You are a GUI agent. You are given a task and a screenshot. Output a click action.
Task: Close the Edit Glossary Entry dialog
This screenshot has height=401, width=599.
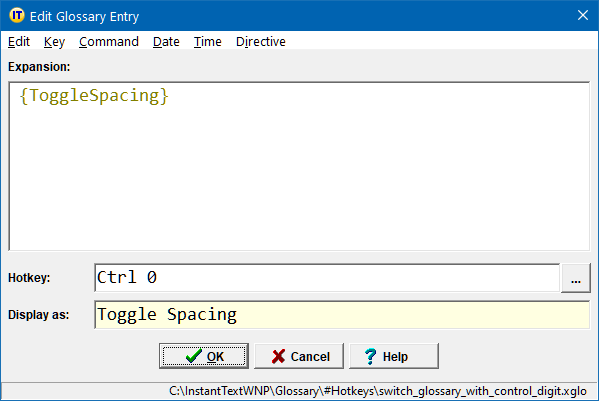point(583,15)
